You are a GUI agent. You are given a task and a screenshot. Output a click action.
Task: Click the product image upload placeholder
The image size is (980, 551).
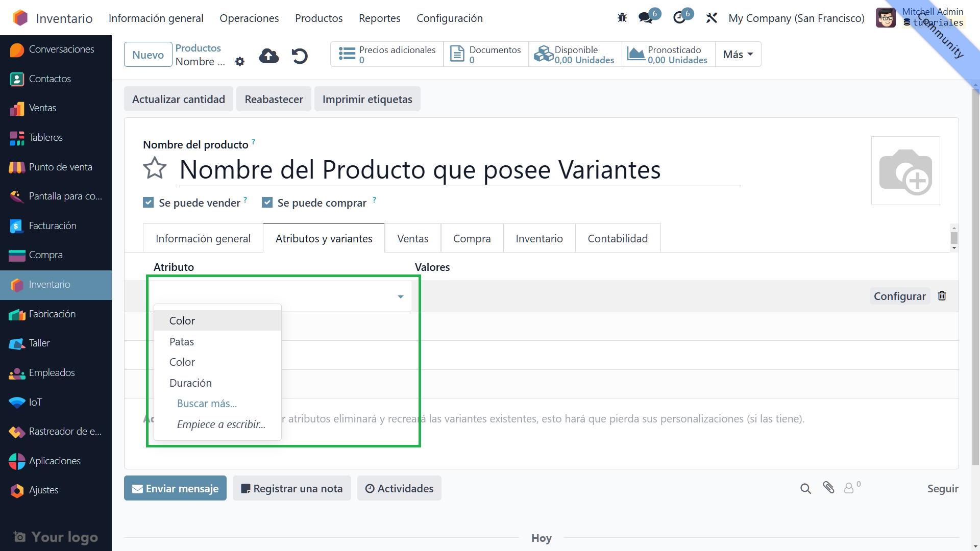tap(905, 171)
